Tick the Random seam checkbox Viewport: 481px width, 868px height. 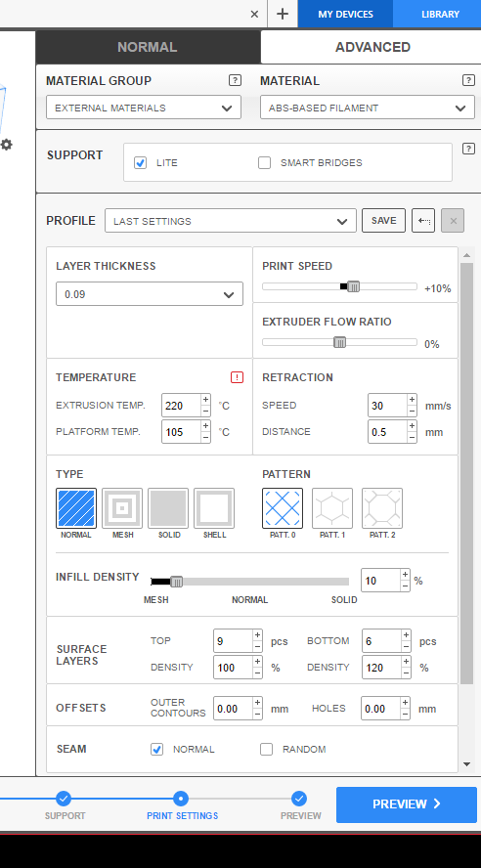point(267,749)
